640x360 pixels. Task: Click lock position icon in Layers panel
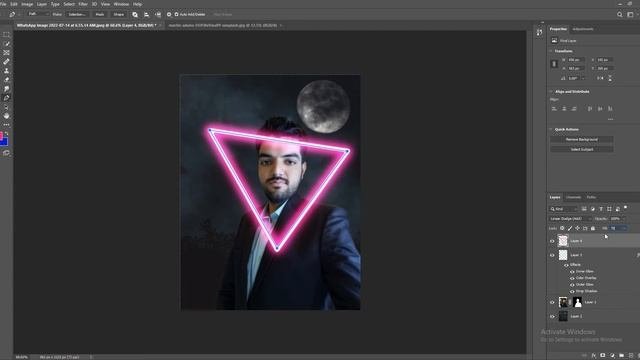(x=578, y=228)
